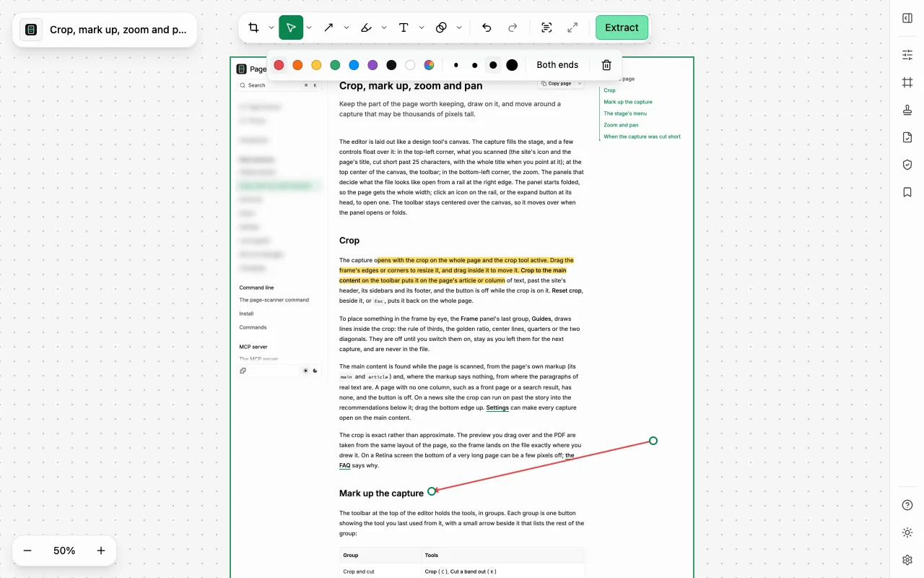This screenshot has height=578, width=924.
Task: Click the scan text icon in toolbar
Action: click(546, 27)
